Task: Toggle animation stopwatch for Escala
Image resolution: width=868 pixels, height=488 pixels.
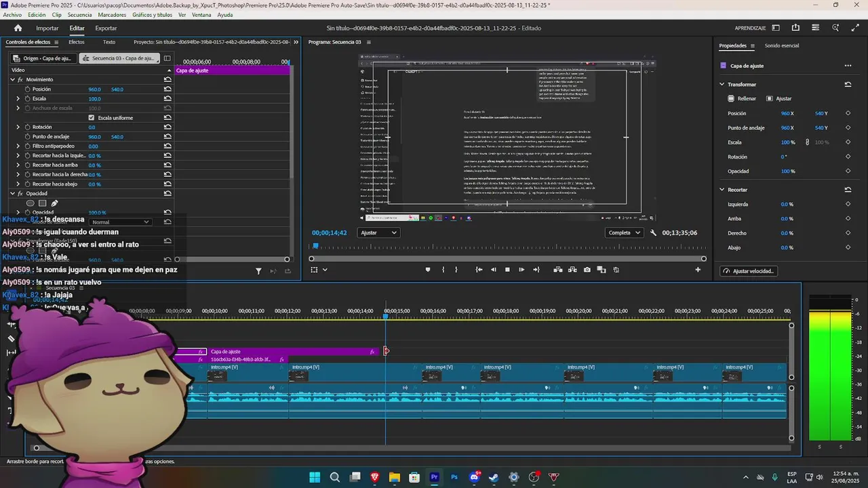Action: (28, 98)
